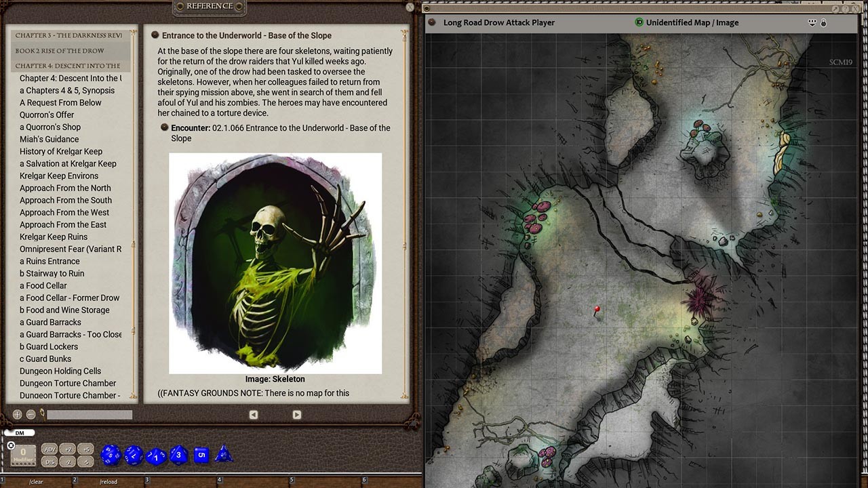Click the REFERENCE header tab
The image size is (868, 488).
[x=209, y=5]
